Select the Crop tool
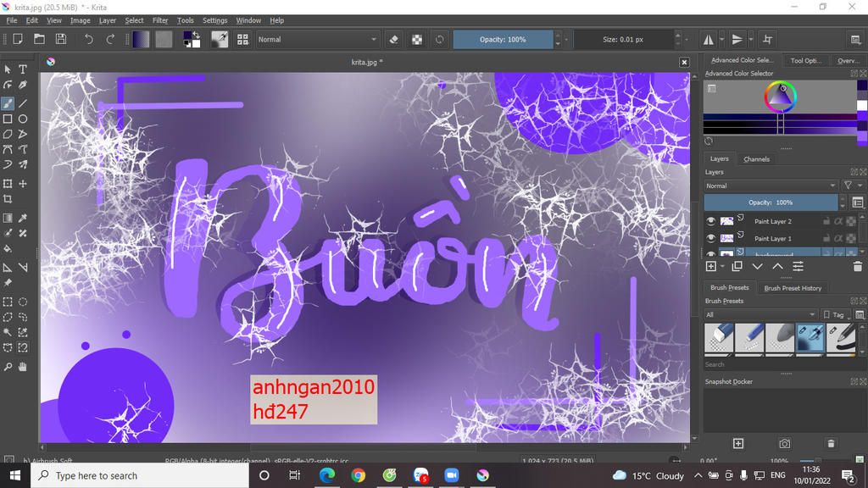Viewport: 868px width, 488px height. [x=8, y=199]
